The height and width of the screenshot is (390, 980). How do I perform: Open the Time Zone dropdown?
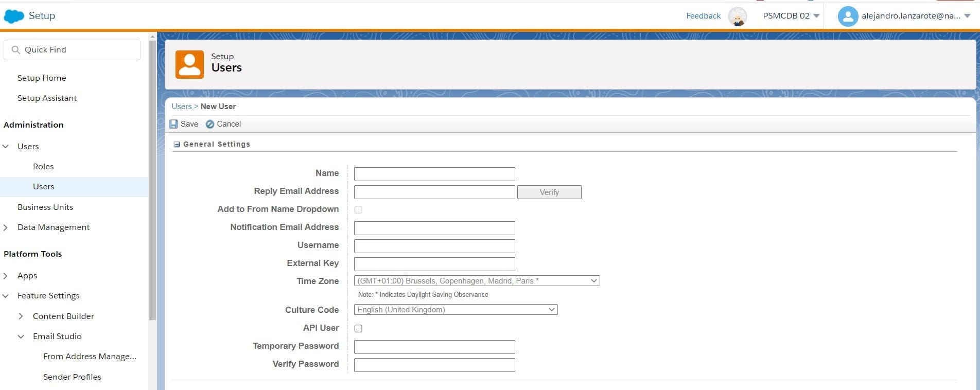coord(477,281)
